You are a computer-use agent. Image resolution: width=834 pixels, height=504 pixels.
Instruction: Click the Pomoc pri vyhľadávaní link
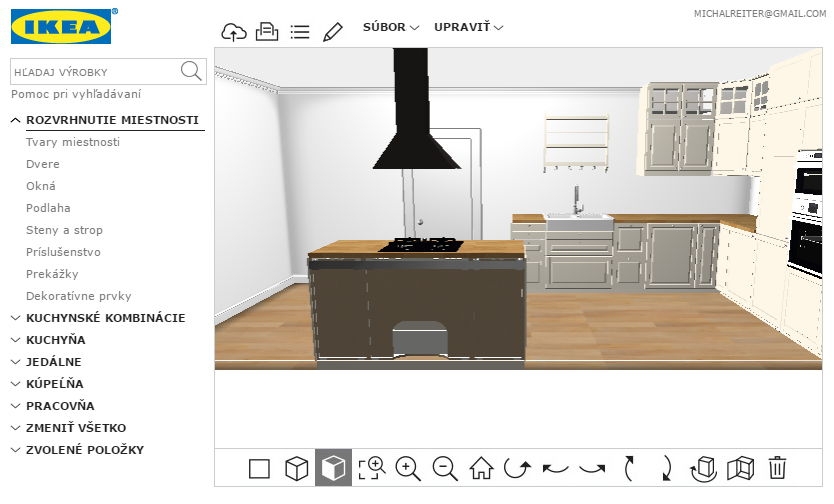click(x=76, y=94)
